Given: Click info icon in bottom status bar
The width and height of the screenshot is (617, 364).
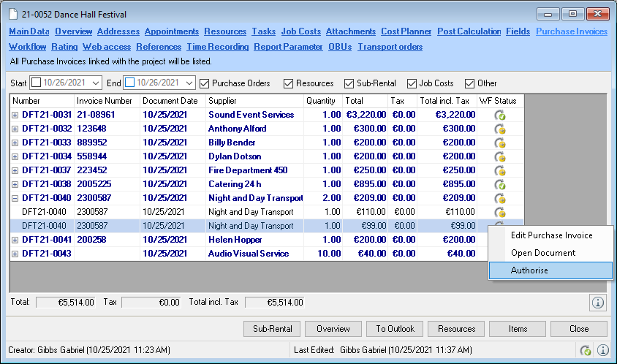Looking at the screenshot, I should point(603,350).
